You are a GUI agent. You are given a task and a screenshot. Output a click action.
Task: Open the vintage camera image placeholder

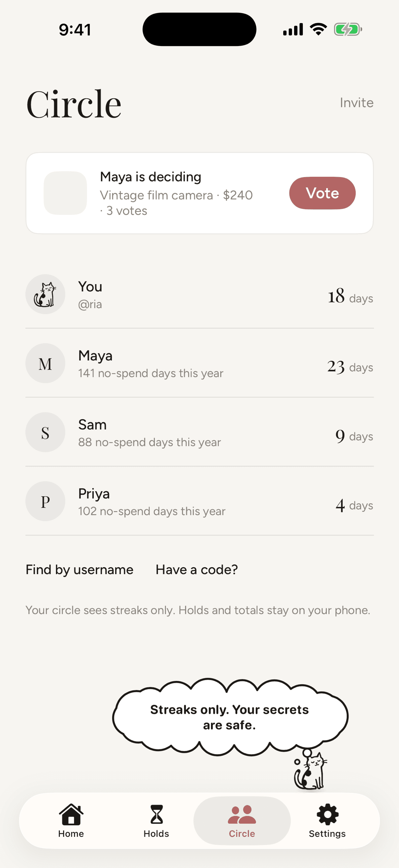coord(65,193)
